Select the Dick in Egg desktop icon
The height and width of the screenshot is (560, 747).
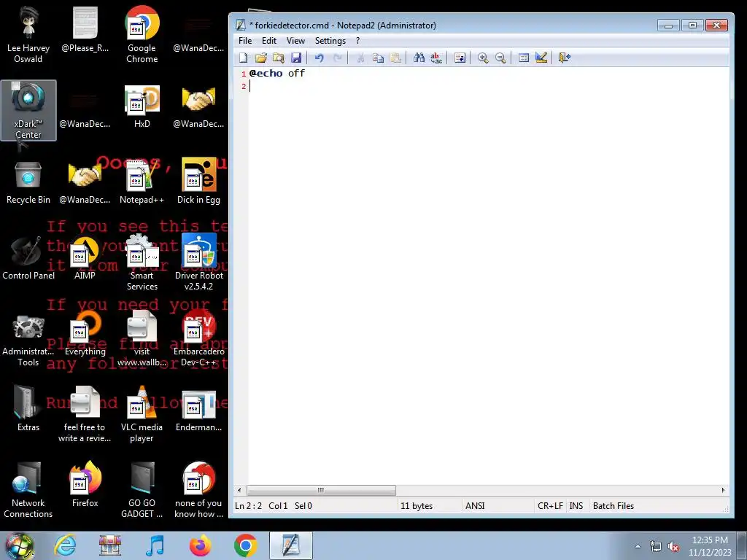pyautogui.click(x=198, y=181)
